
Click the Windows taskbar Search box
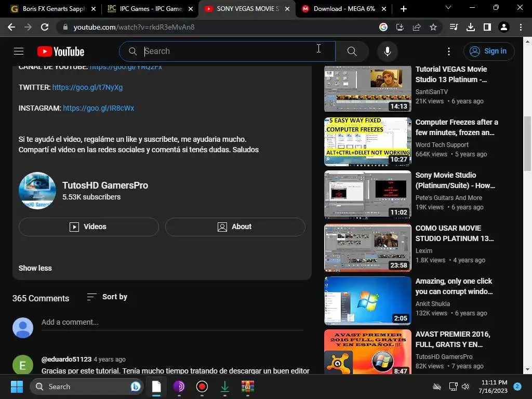click(x=87, y=387)
